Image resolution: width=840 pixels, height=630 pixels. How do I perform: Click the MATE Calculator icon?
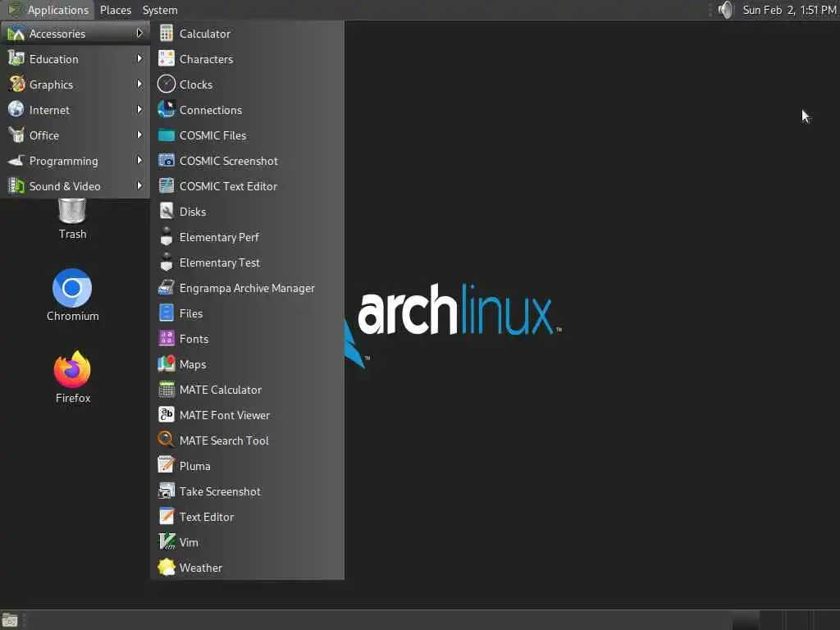pos(166,390)
